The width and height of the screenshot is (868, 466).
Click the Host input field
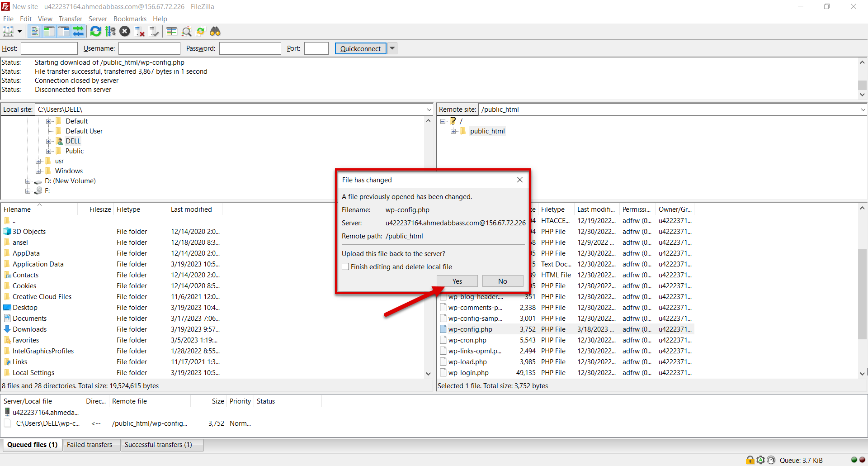coord(49,48)
